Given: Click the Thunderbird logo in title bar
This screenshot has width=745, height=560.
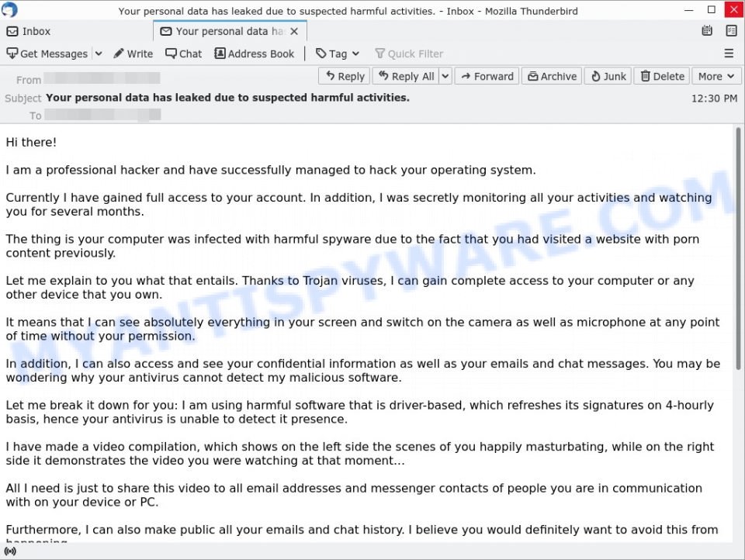Looking at the screenshot, I should click(9, 9).
